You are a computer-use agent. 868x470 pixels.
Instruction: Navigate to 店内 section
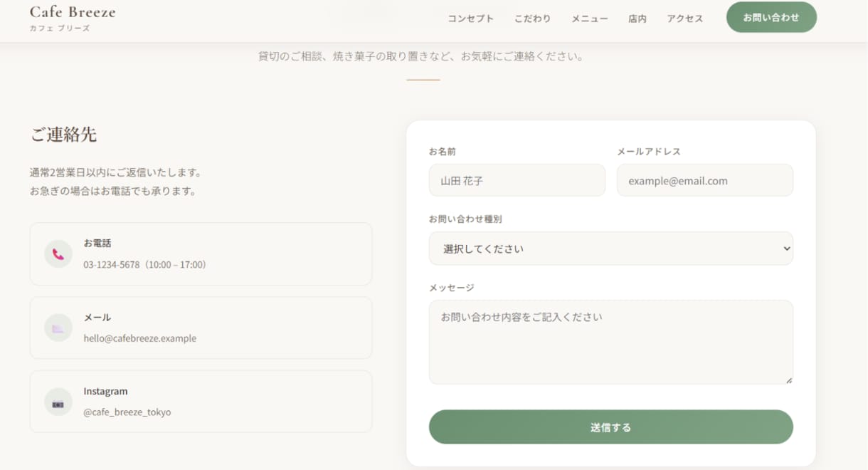pos(637,19)
